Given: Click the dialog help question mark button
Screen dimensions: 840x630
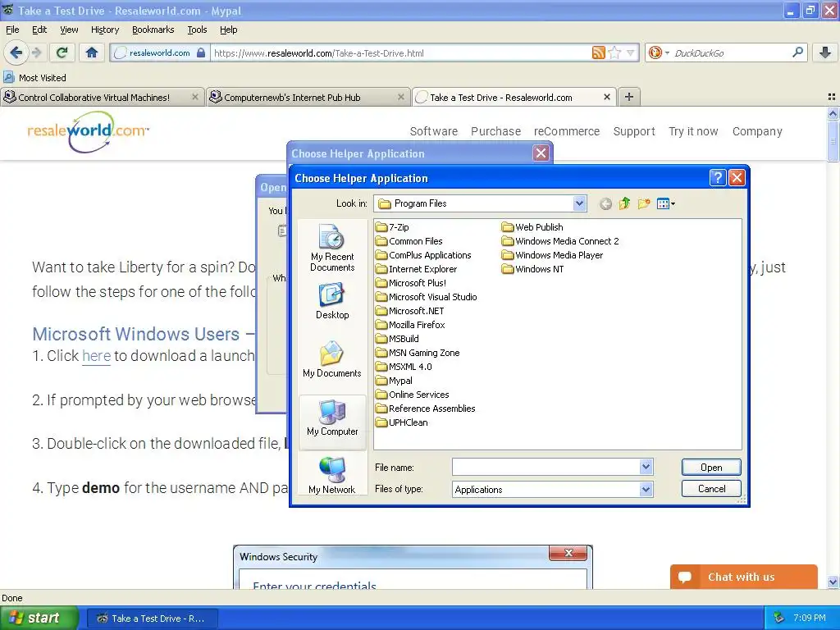Looking at the screenshot, I should [x=717, y=178].
